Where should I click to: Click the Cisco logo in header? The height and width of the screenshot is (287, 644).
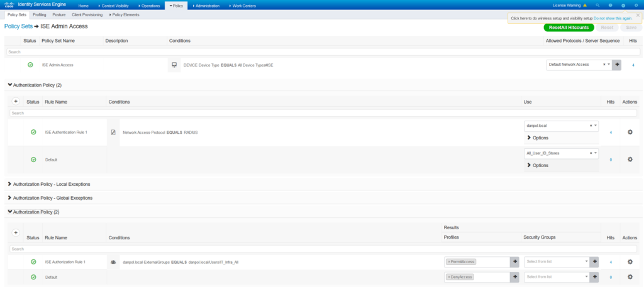click(x=9, y=6)
